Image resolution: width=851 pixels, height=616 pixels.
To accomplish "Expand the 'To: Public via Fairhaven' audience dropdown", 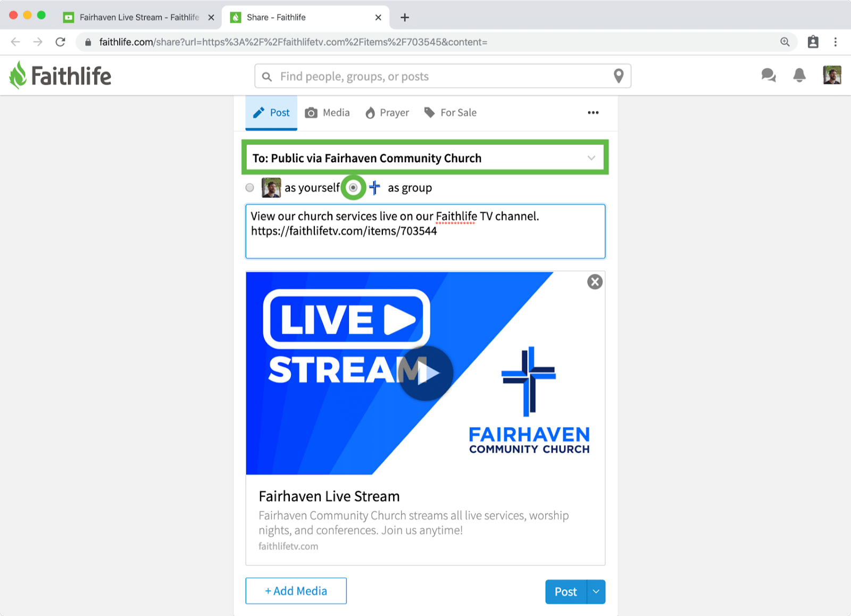I will tap(425, 158).
